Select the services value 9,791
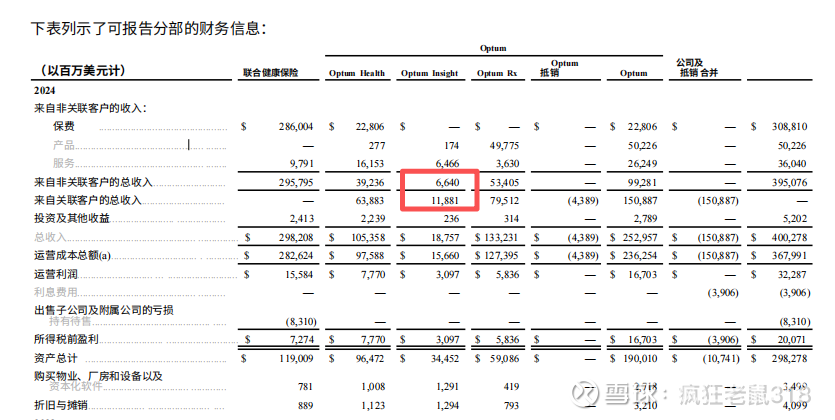Image resolution: width=835 pixels, height=420 pixels. (302, 163)
